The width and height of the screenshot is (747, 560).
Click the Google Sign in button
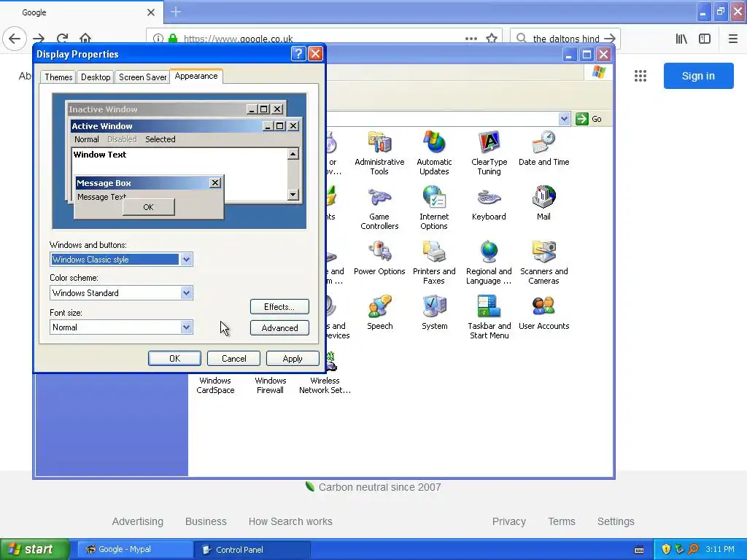698,76
